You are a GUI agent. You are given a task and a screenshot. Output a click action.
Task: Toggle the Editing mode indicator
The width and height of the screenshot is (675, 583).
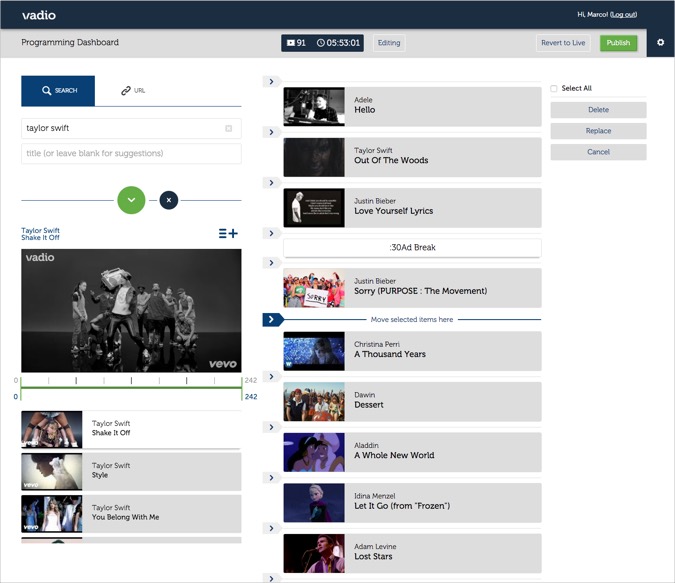389,43
